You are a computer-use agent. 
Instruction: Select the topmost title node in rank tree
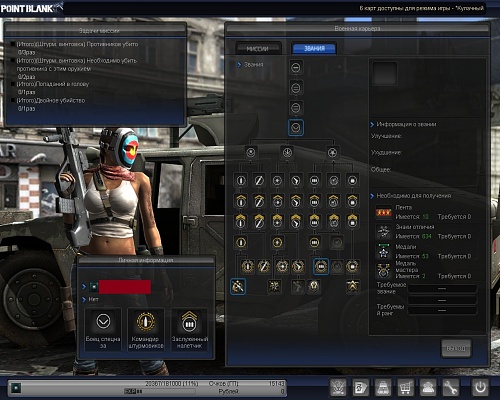pyautogui.click(x=296, y=68)
